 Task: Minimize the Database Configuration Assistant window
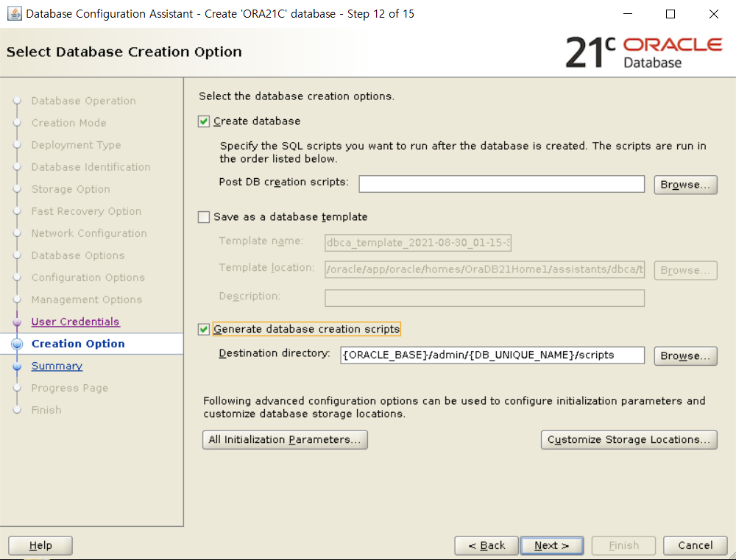pos(628,13)
